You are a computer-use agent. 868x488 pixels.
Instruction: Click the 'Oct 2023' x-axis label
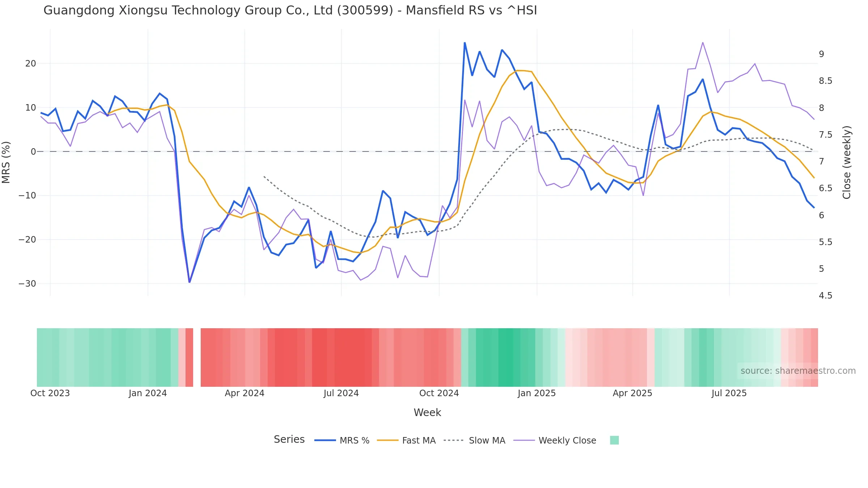tap(50, 393)
